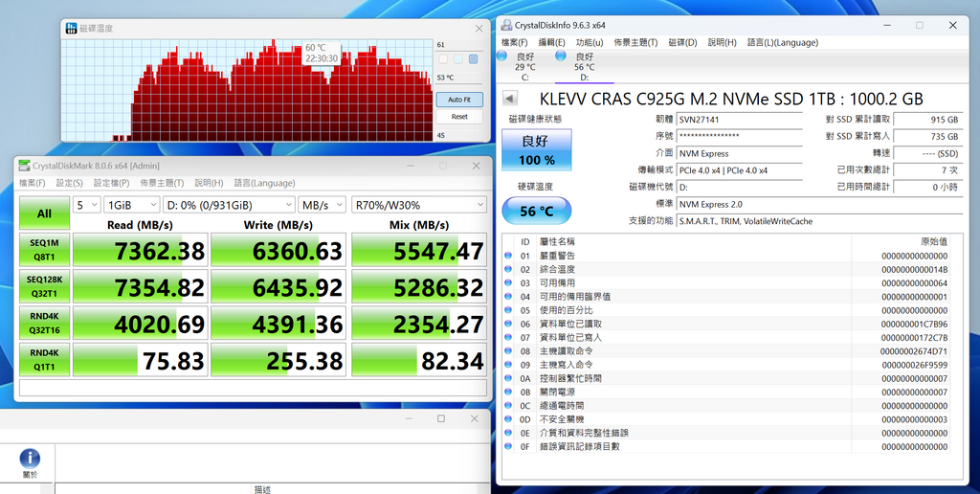Open 設定(S) menu in CrystalDiskMark
The width and height of the screenshot is (980, 494).
69,183
